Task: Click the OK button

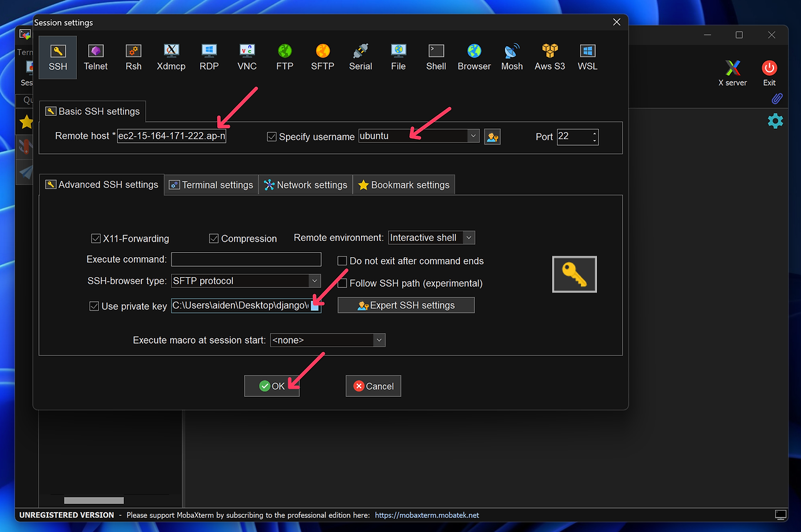Action: [272, 386]
